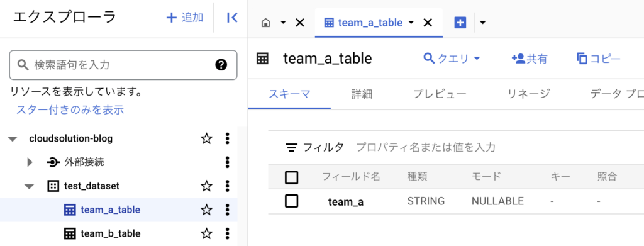This screenshot has height=246, width=644.
Task: Click the 検索語句を入力 search field
Action: pos(123,65)
